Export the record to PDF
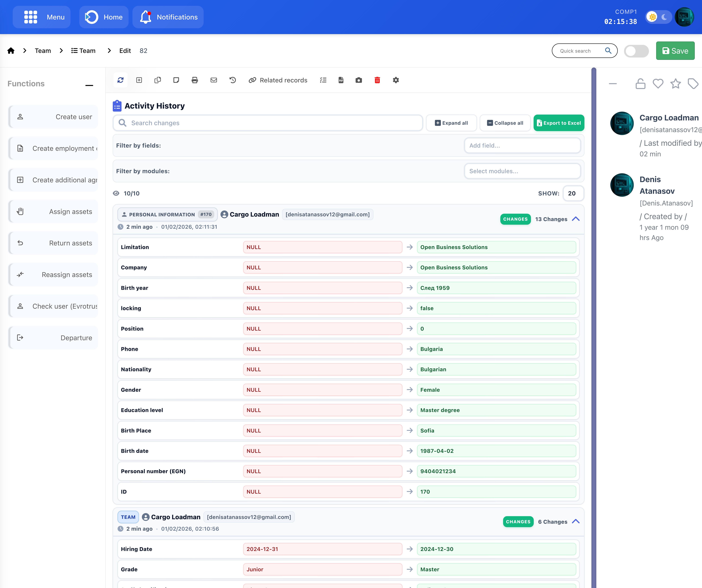702x588 pixels. 341,80
